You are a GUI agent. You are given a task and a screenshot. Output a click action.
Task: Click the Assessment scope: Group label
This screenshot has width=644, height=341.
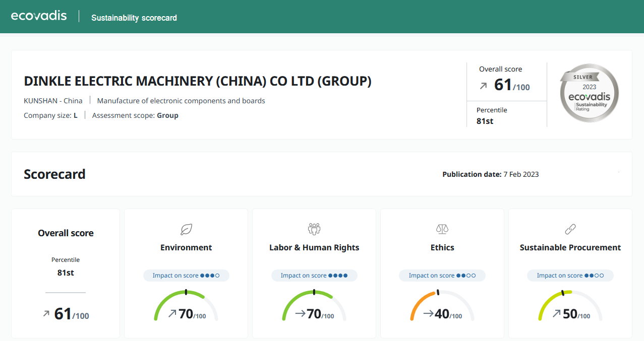tap(135, 115)
